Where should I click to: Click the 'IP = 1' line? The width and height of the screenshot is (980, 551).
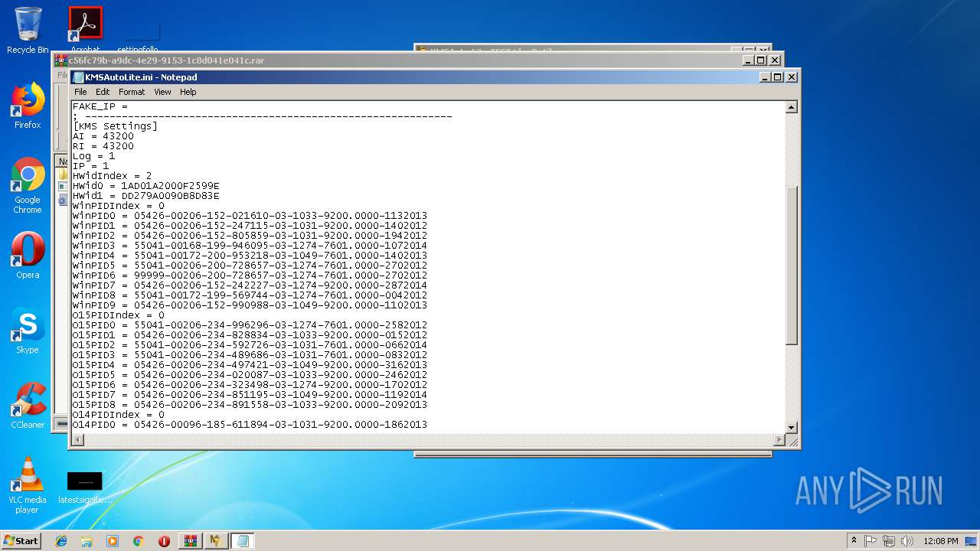click(x=91, y=166)
